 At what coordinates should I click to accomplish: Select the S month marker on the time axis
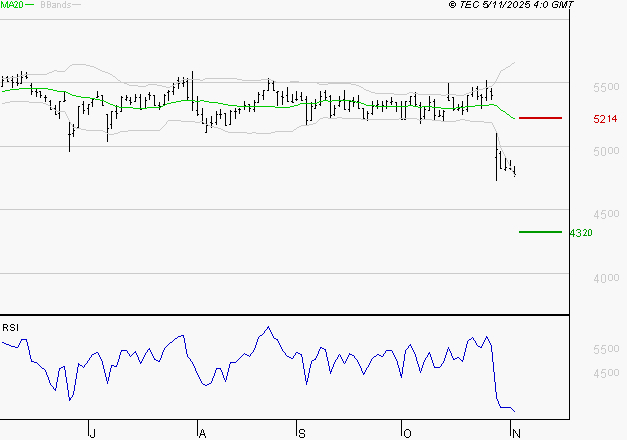tap(301, 432)
